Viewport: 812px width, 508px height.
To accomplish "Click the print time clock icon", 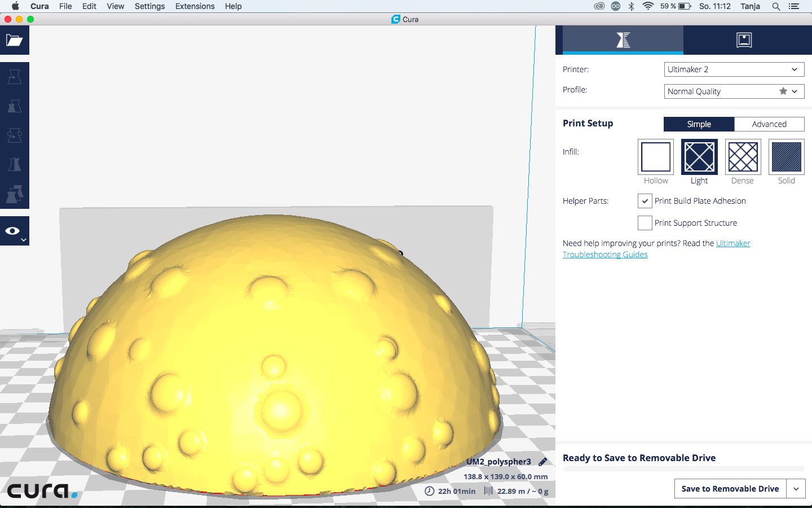I will (x=430, y=491).
